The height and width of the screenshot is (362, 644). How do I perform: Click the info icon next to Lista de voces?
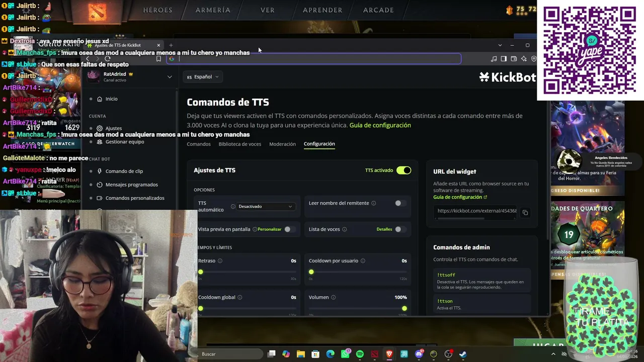(344, 229)
